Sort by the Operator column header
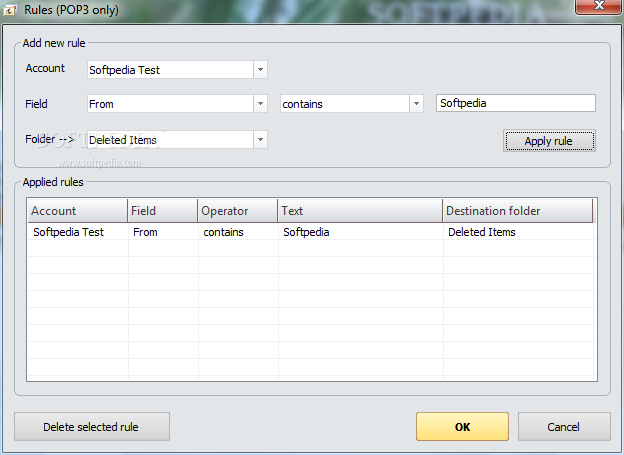Screen dimensions: 624x455 (238, 211)
